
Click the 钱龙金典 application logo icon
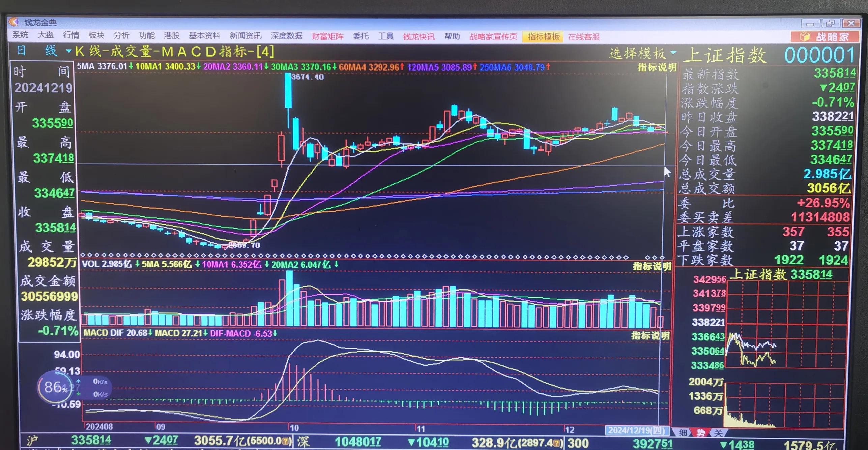tap(14, 22)
